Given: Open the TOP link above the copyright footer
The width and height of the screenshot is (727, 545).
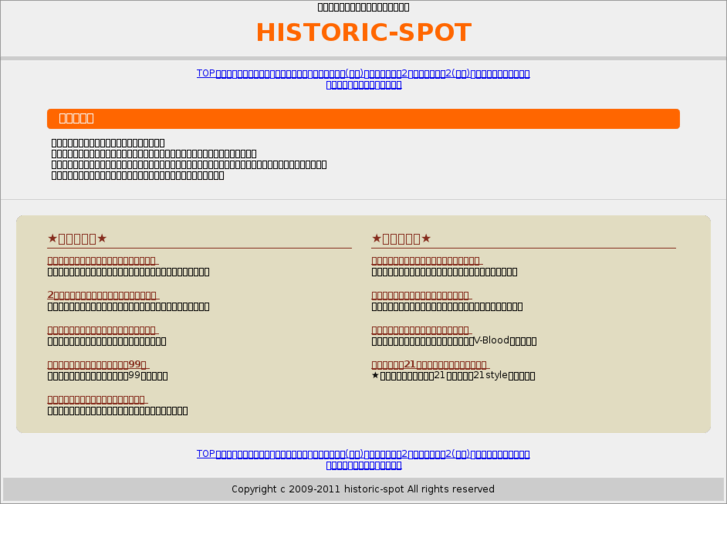Looking at the screenshot, I should pos(206,454).
